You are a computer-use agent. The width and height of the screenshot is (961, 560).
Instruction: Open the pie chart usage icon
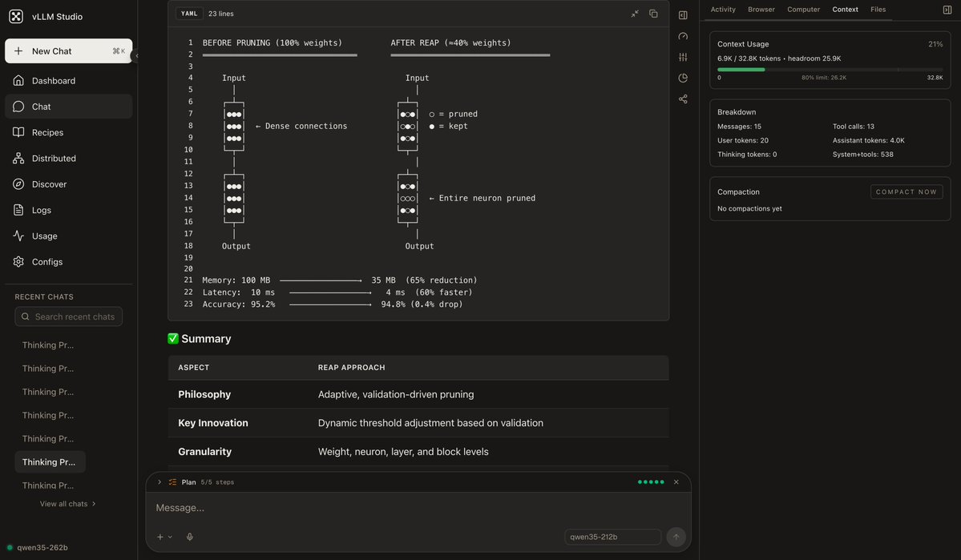(683, 78)
